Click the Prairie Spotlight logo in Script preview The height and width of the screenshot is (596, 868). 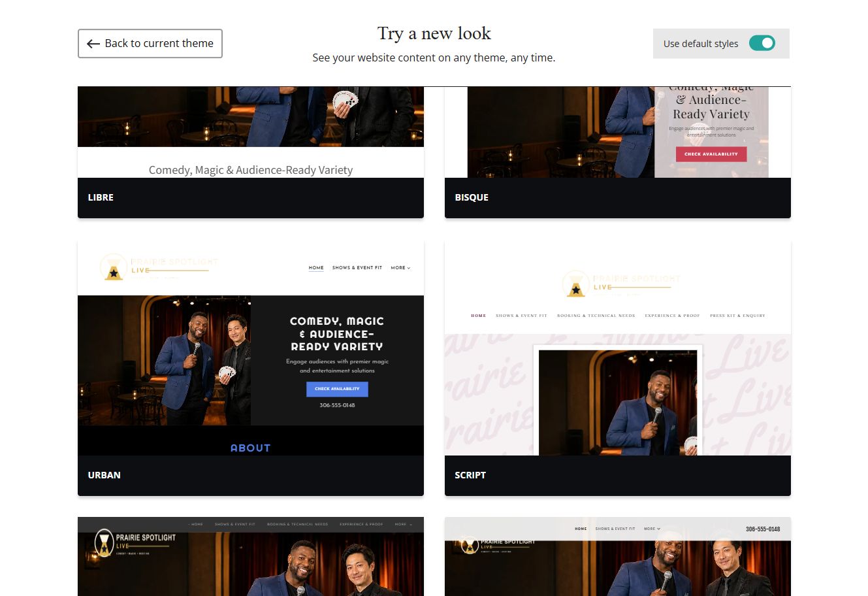point(621,284)
